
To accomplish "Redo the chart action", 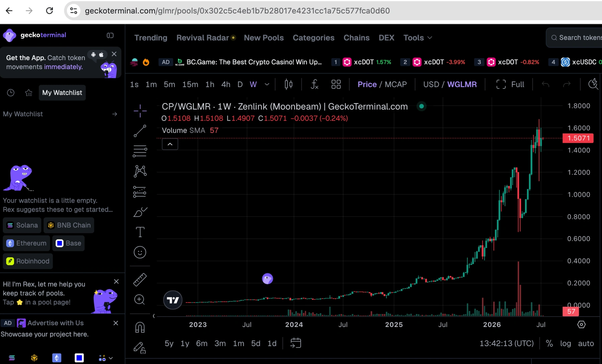I will click(x=567, y=85).
